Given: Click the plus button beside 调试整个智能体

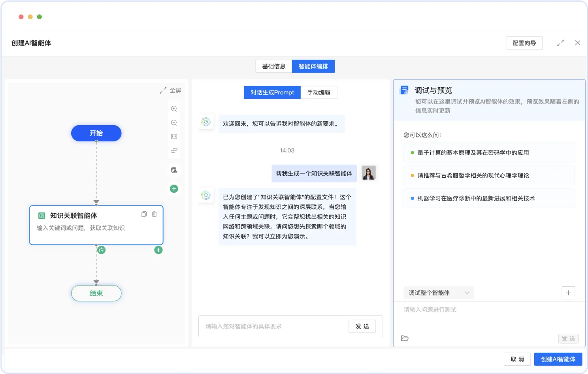Looking at the screenshot, I should point(568,293).
